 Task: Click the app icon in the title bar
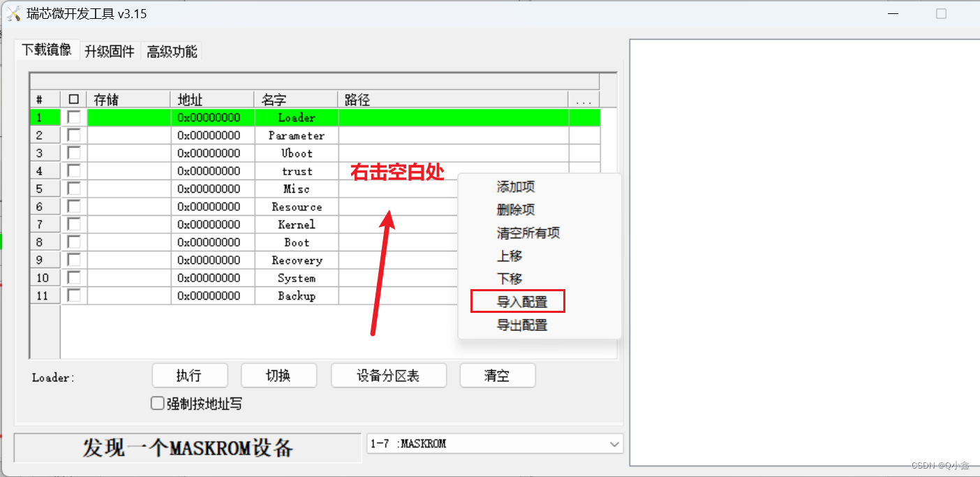[x=13, y=14]
